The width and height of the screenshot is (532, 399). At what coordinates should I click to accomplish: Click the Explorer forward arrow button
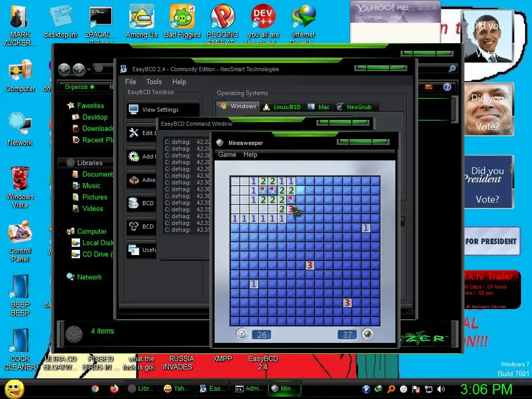pos(79,69)
